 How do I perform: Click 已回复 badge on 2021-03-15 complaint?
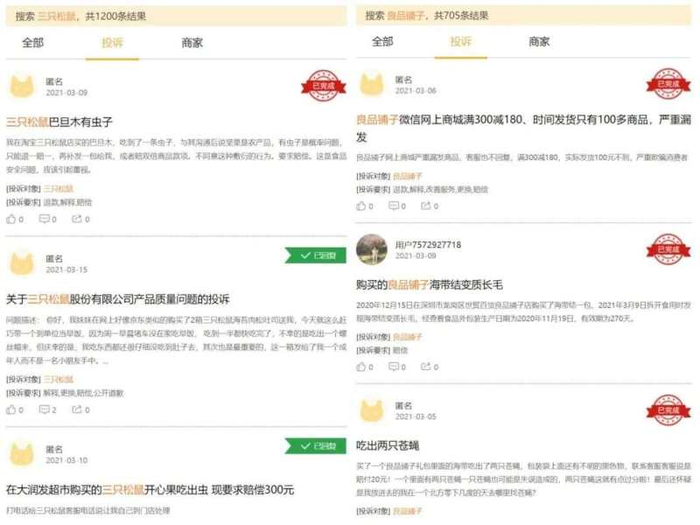point(316,255)
